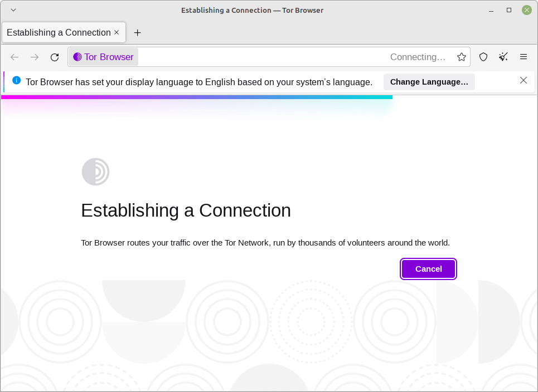This screenshot has width=538, height=392.
Task: Open the window menu chevron in the title bar
Action: [x=13, y=10]
